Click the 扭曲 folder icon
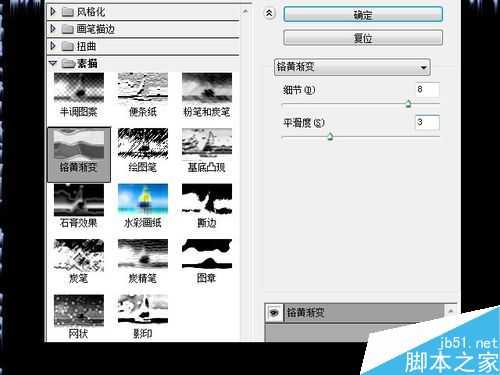Viewport: 500px width, 375px height. [68, 46]
